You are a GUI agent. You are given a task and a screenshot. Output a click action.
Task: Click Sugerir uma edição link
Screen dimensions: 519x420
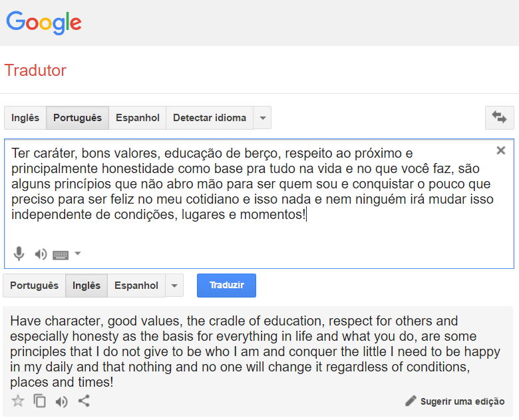pos(455,401)
